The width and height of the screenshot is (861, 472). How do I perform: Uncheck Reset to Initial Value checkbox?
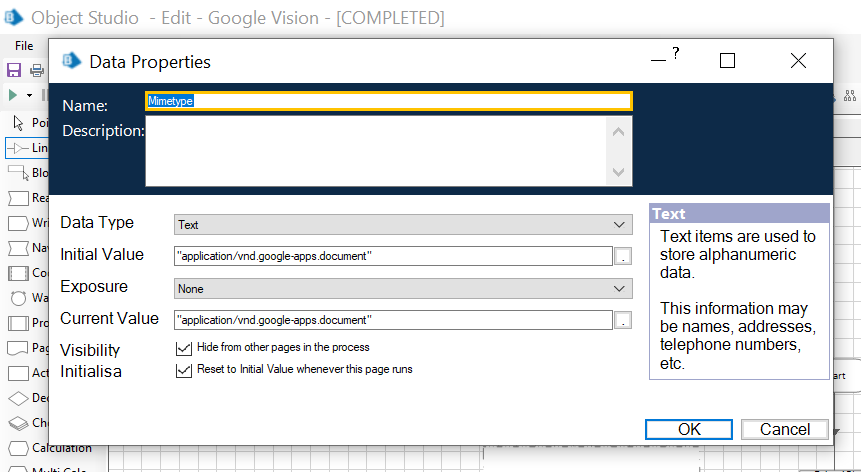pos(184,370)
